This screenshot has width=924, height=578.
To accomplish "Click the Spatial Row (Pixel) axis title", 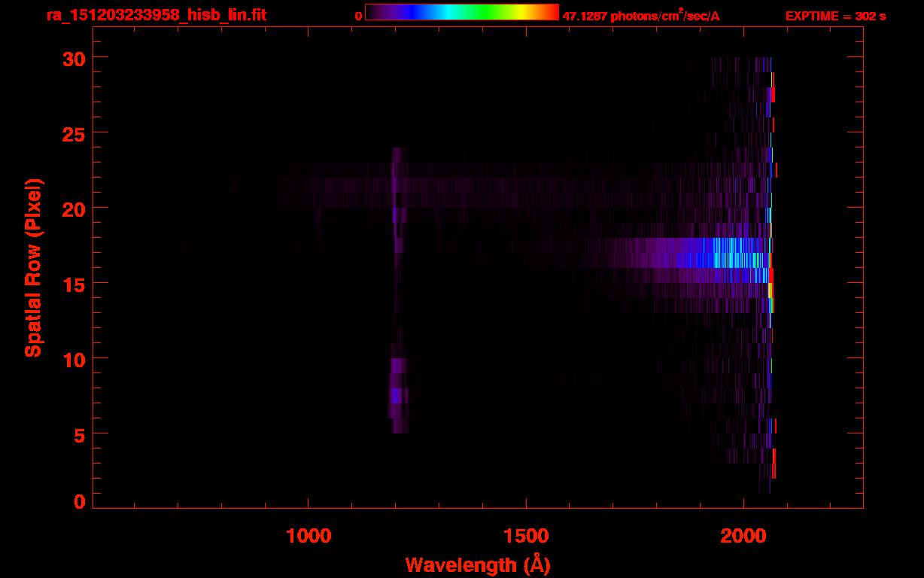I will (33, 267).
